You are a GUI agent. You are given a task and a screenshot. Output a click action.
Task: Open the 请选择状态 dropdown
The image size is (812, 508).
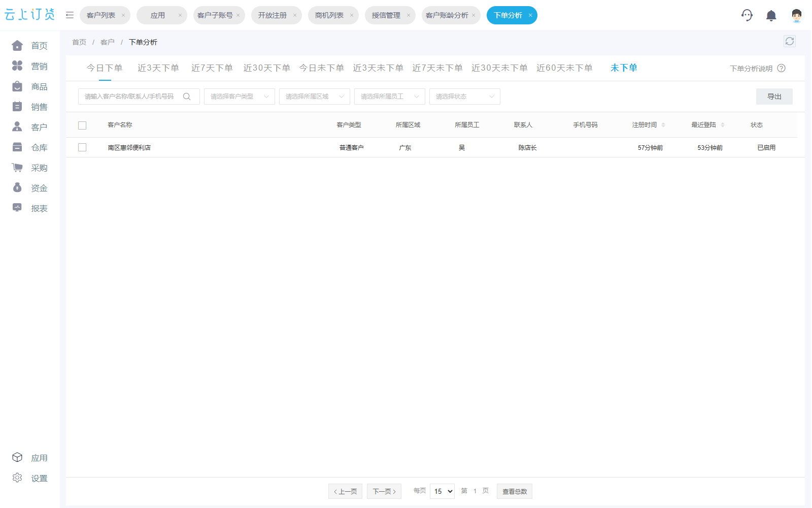pos(465,97)
